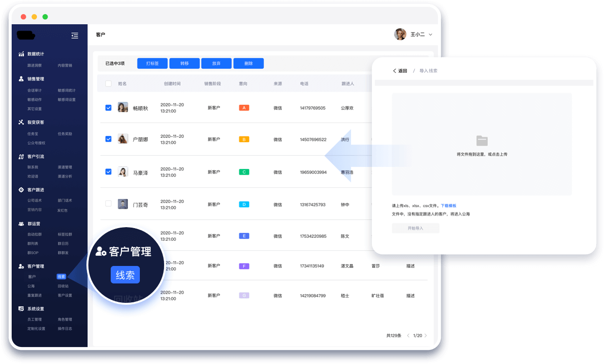The height and width of the screenshot is (364, 605).
Task: Go to next page with right chevron
Action: [x=426, y=335]
